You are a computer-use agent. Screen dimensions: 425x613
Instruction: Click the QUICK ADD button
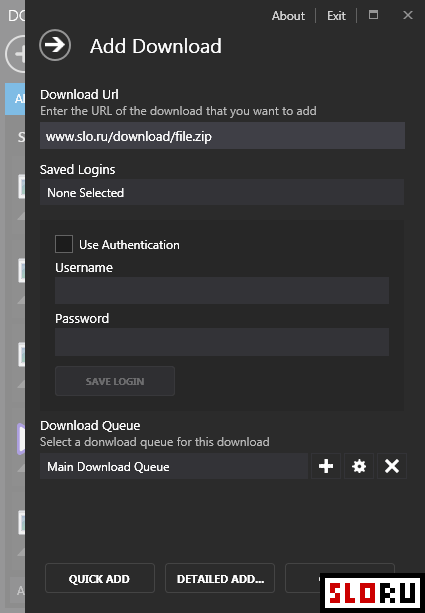coord(100,578)
